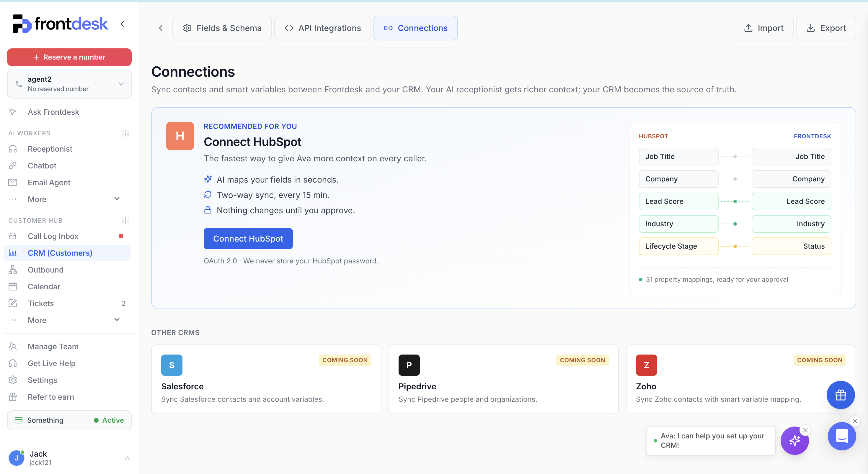Click the Export button
Screen dimensions: 868x474
pyautogui.click(x=826, y=28)
